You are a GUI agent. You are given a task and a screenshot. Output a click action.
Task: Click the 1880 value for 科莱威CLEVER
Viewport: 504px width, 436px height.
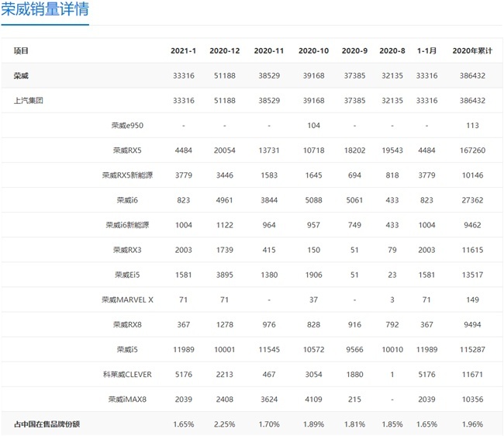[x=354, y=375]
